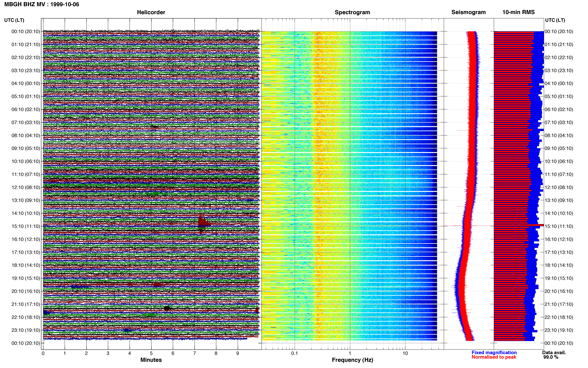Click the minute tick label '0' on helicorder
The image size is (588, 368).
(43, 353)
